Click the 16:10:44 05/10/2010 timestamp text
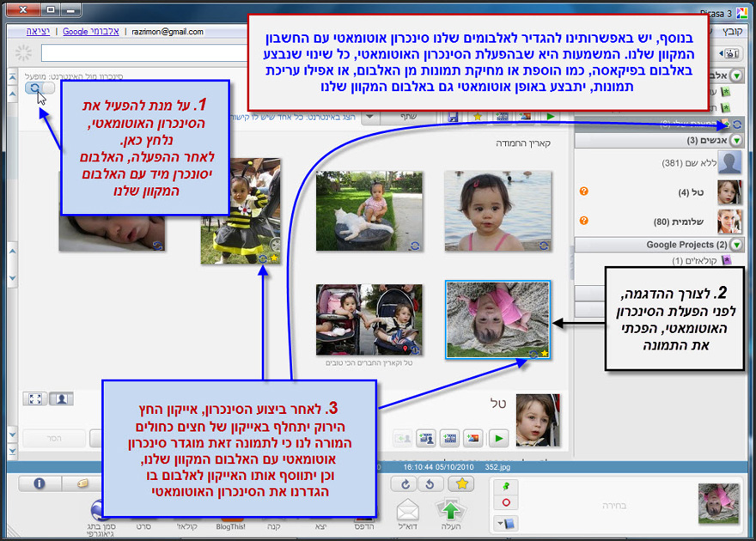Image resolution: width=756 pixels, height=541 pixels. point(438,467)
